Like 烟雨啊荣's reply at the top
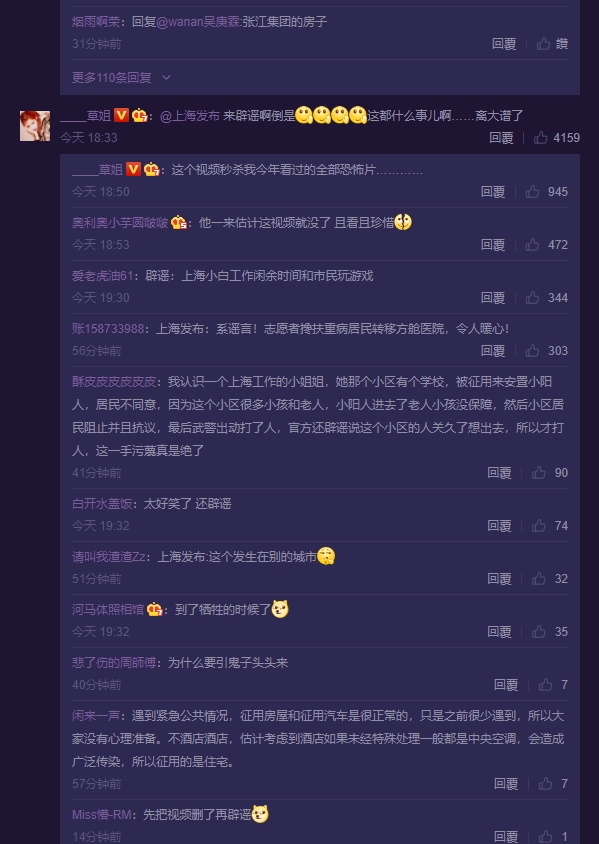The width and height of the screenshot is (599, 844). [552, 44]
